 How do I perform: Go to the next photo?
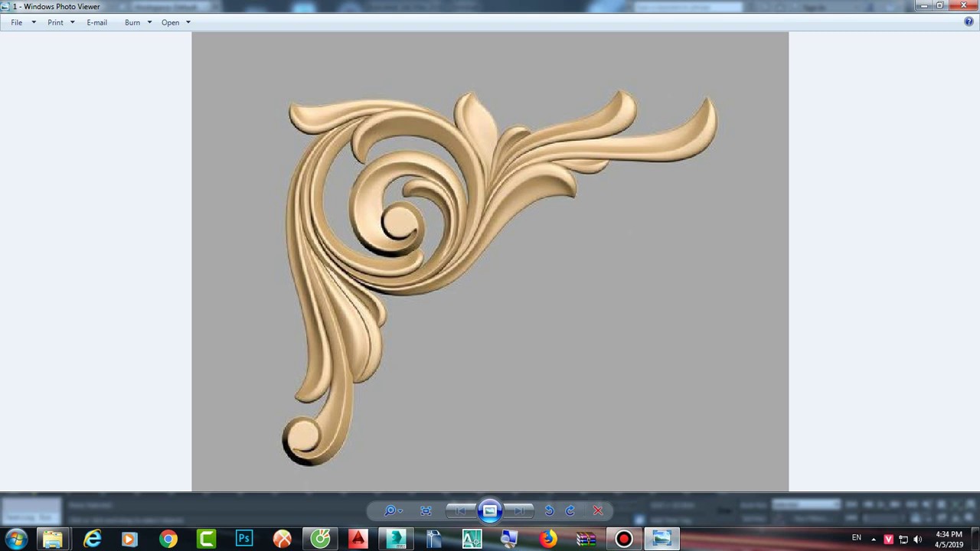pyautogui.click(x=519, y=510)
